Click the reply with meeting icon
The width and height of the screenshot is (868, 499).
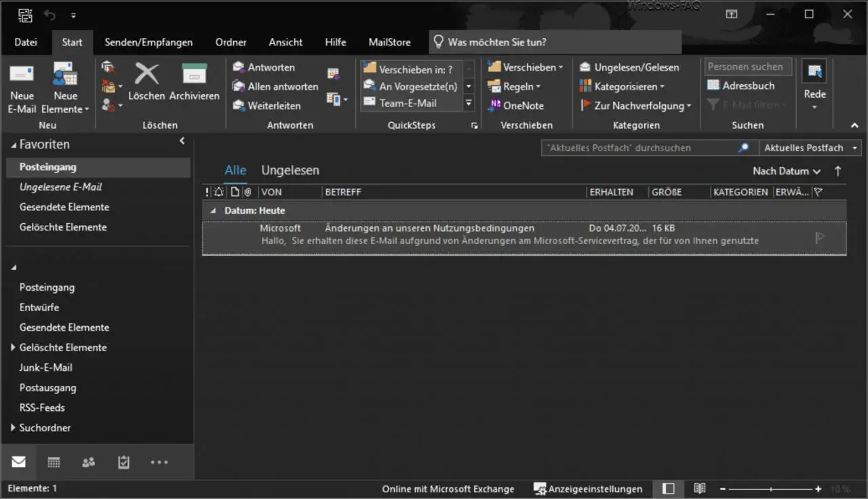[x=334, y=73]
